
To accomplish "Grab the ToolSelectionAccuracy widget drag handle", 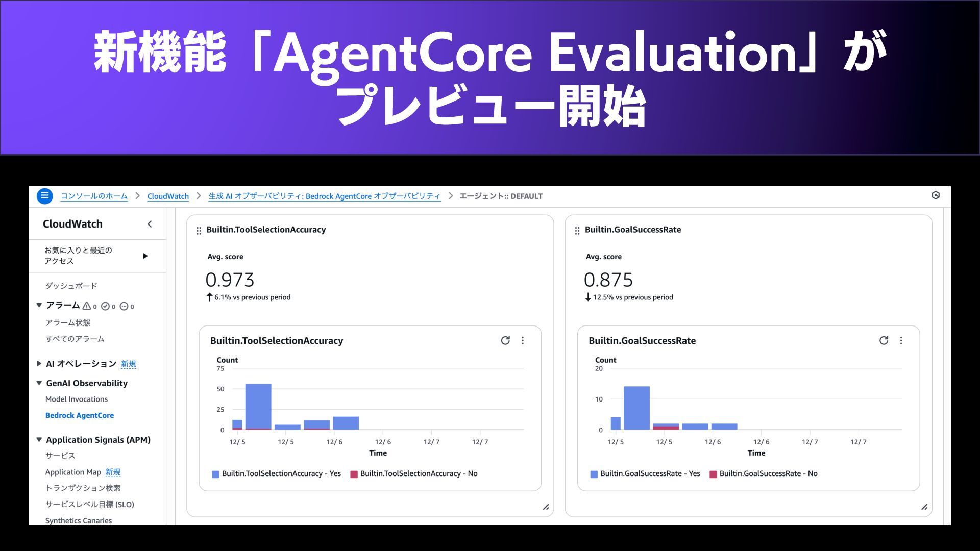I will (x=199, y=231).
